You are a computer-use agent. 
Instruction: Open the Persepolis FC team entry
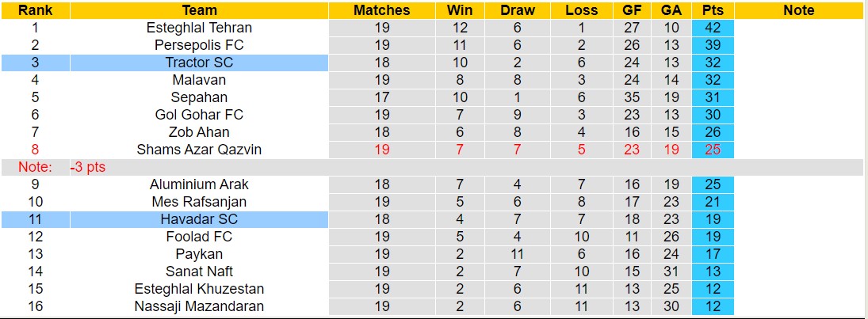[199, 45]
